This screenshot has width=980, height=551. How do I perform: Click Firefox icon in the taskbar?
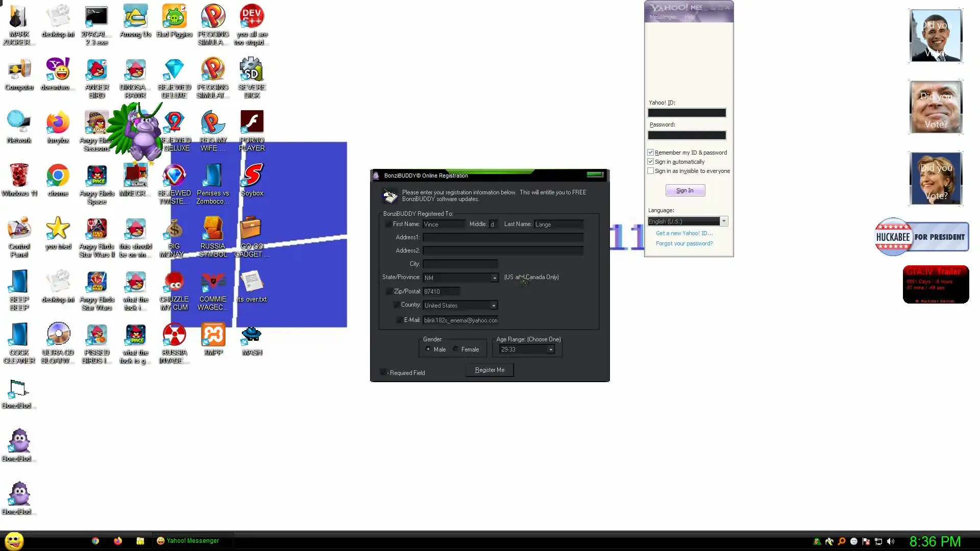click(118, 541)
